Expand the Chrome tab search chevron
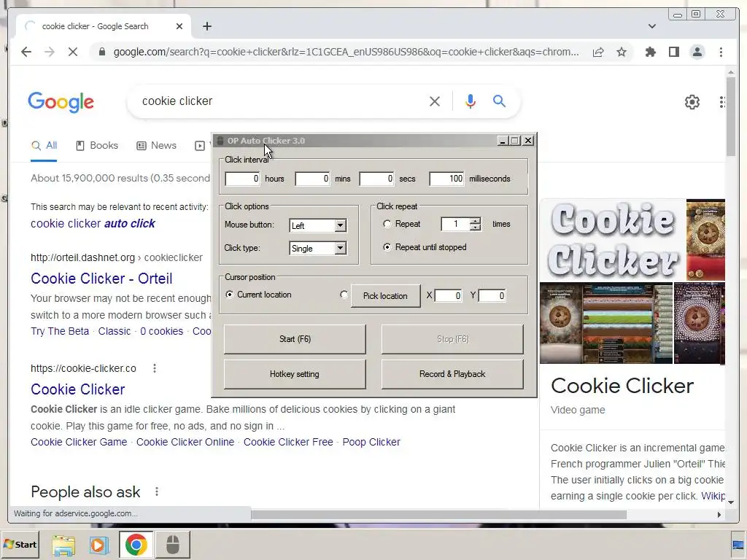The height and width of the screenshot is (560, 747). (651, 26)
